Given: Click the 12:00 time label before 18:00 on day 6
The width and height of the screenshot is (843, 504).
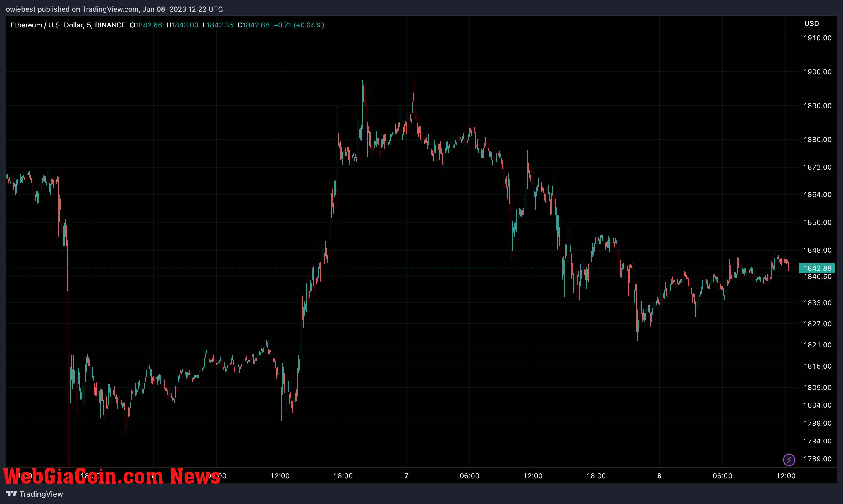Looking at the screenshot, I should [x=280, y=476].
